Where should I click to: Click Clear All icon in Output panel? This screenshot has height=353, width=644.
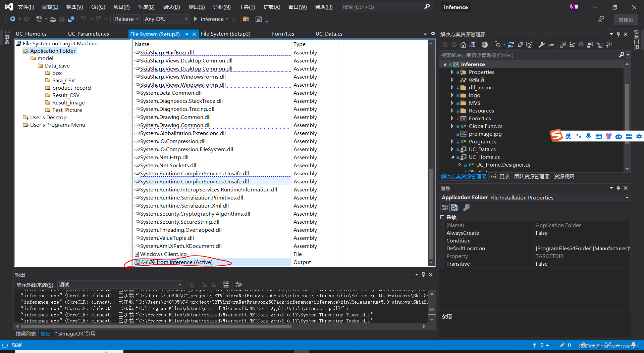tap(226, 284)
